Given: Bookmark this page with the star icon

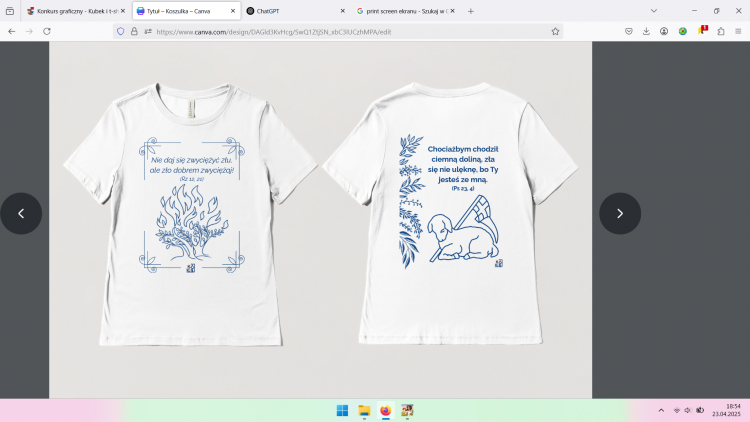Looking at the screenshot, I should pyautogui.click(x=555, y=31).
